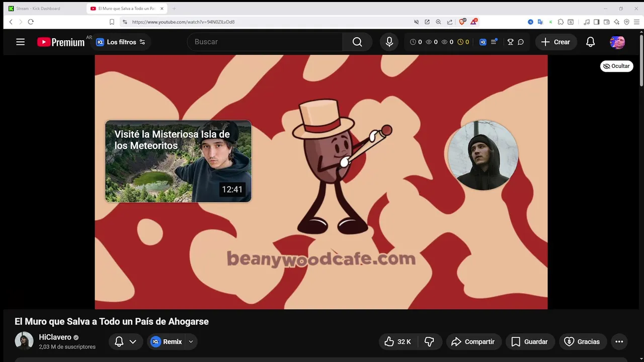Open Brave Rewards triangle icon
Image resolution: width=644 pixels, height=362 pixels.
[x=474, y=22]
